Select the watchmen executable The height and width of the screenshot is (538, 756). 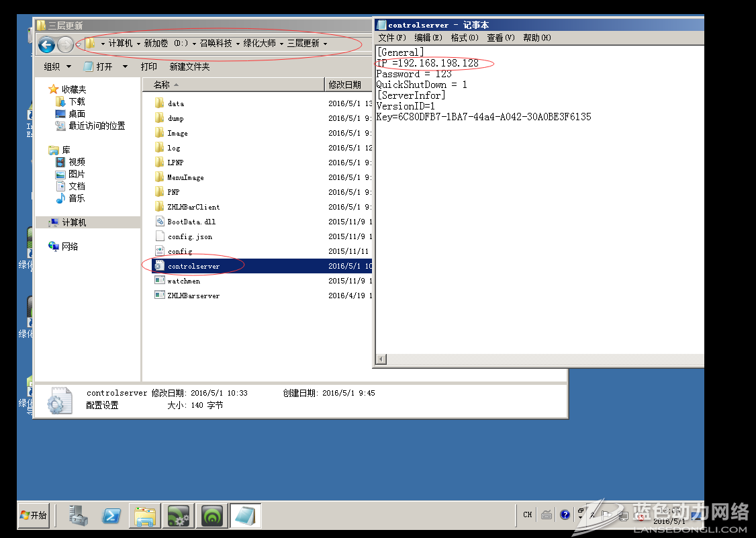point(183,281)
